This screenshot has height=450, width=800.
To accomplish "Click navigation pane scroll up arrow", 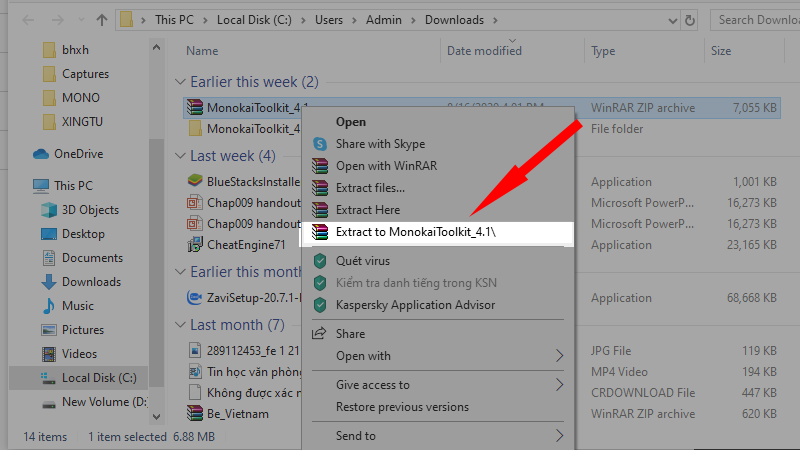I will pyautogui.click(x=157, y=48).
